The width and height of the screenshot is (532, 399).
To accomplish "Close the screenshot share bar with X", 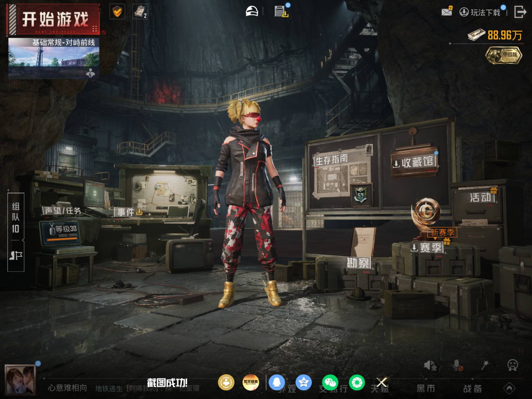I will 382,382.
